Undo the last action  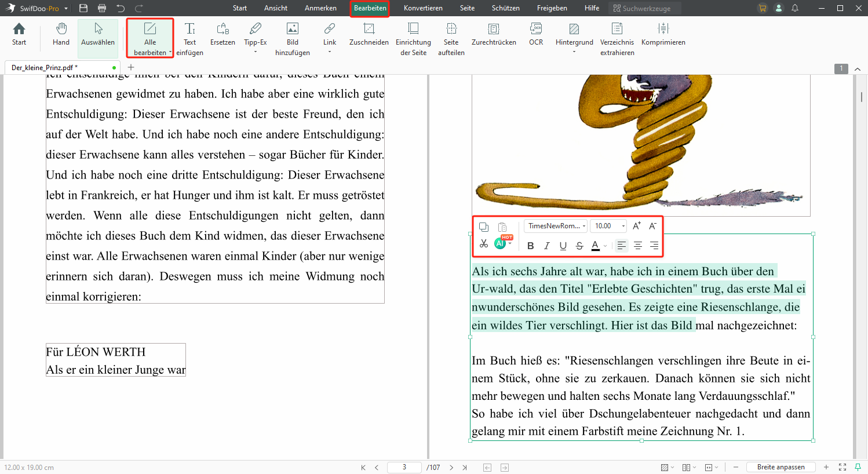tap(121, 8)
